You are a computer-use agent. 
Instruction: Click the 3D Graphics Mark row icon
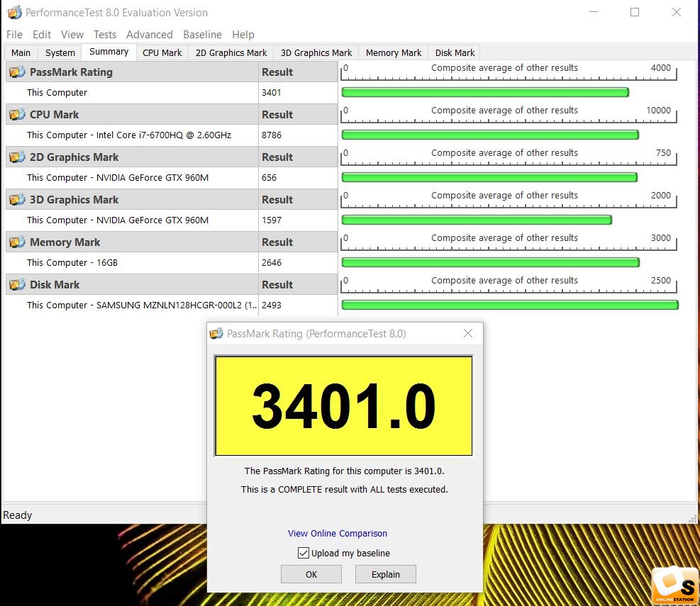click(x=17, y=199)
